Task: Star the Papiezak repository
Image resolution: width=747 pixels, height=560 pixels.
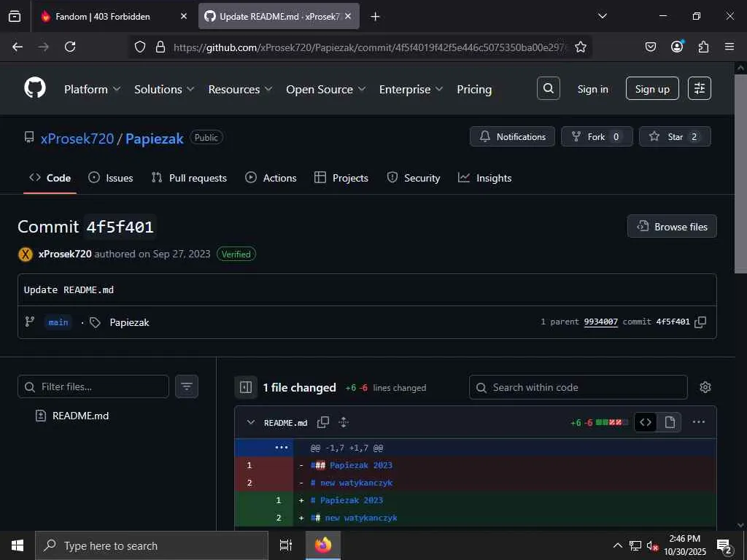Action: [x=675, y=136]
